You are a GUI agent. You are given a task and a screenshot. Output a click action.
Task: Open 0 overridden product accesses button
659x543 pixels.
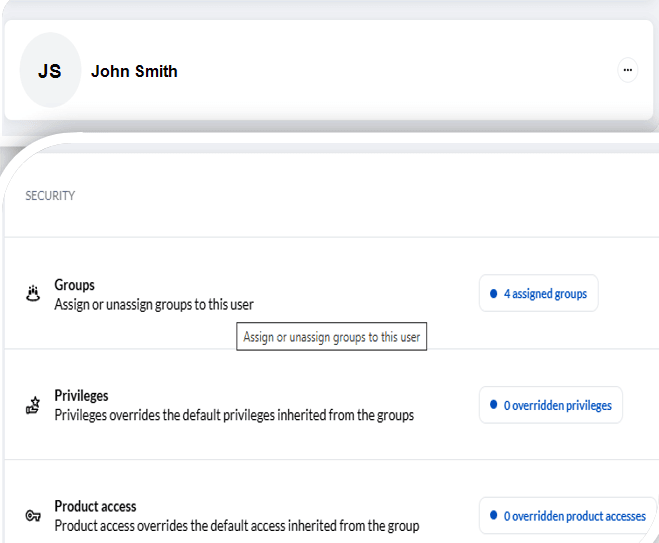click(568, 516)
